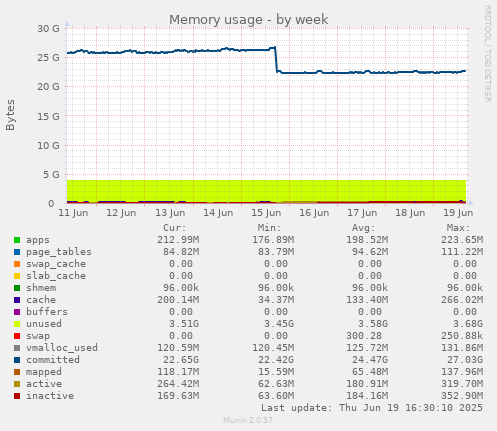Click the 'cache' legend label
Screen dimensions: 497x431
41,300
